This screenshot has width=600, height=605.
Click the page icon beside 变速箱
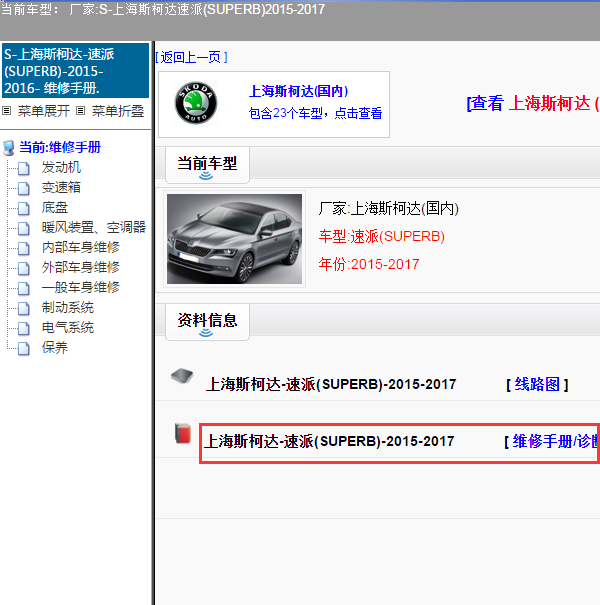[24, 188]
